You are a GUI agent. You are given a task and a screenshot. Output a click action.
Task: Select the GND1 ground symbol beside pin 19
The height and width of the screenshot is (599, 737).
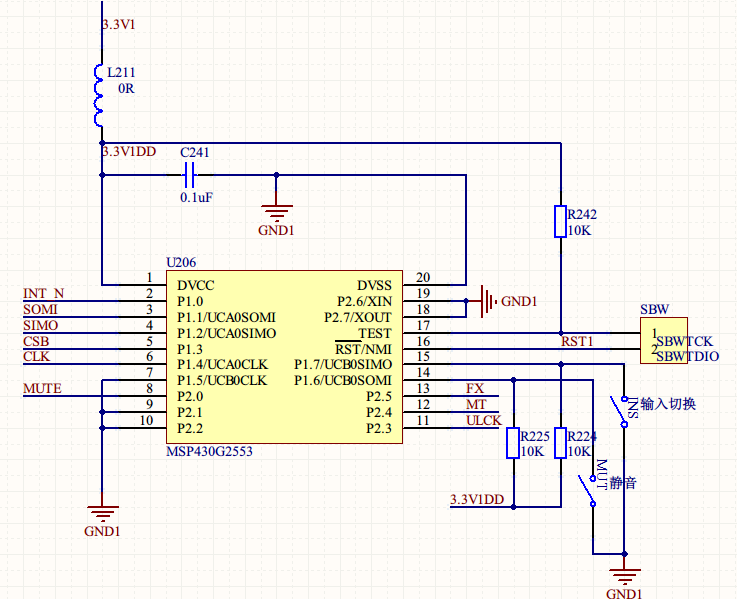click(x=488, y=301)
